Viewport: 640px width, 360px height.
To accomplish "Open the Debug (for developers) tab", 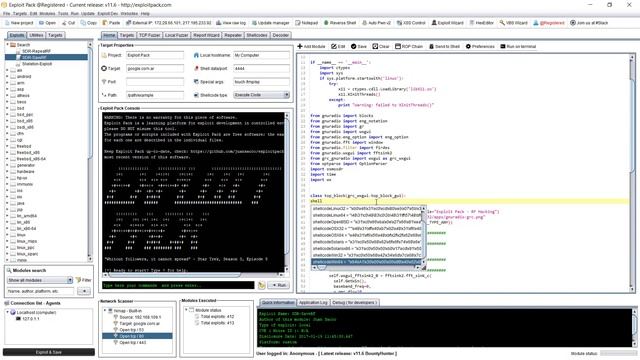I will click(355, 303).
